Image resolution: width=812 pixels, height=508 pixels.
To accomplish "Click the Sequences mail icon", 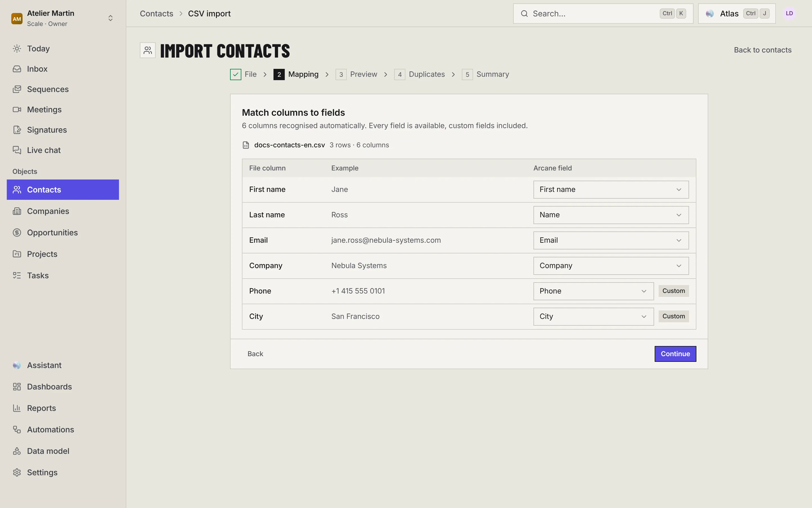I will [17, 89].
